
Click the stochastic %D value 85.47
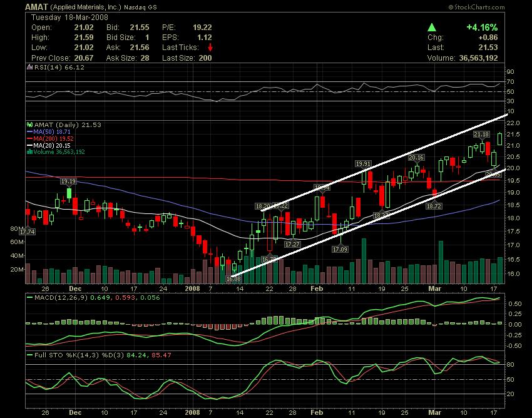pos(162,355)
